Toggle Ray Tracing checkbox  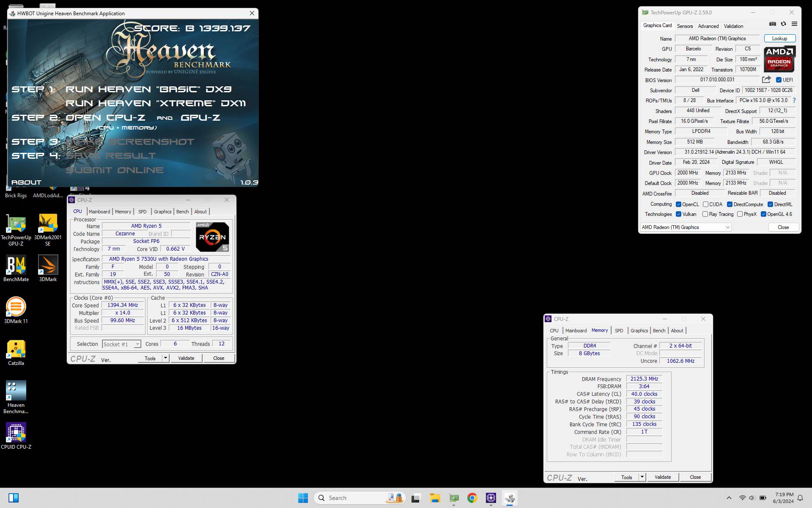pyautogui.click(x=705, y=214)
